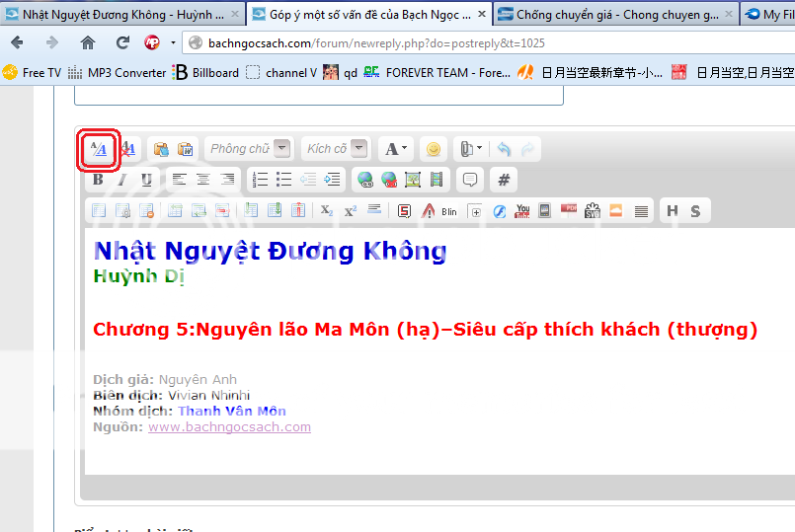This screenshot has width=795, height=532.
Task: Switch to Chống chuyển giá tab
Action: coord(615,14)
